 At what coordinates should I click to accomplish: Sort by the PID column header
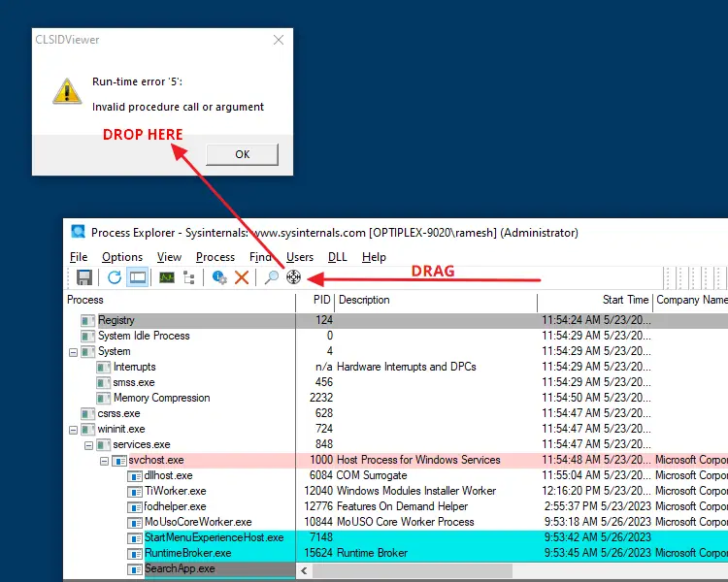315,301
